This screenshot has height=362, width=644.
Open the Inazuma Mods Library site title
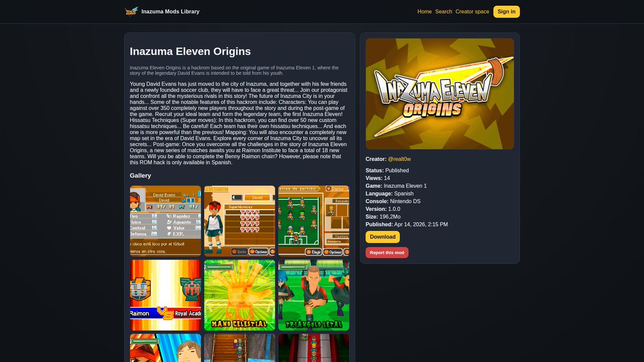click(170, 11)
